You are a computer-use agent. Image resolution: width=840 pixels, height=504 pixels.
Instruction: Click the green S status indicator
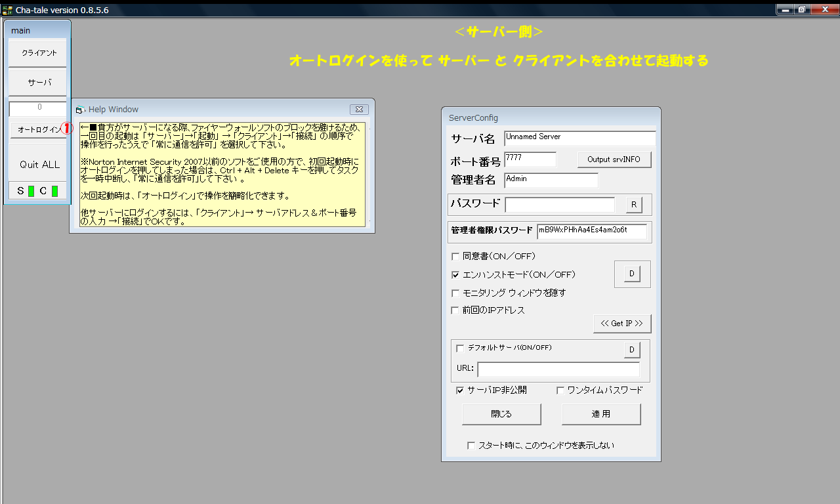click(x=31, y=191)
